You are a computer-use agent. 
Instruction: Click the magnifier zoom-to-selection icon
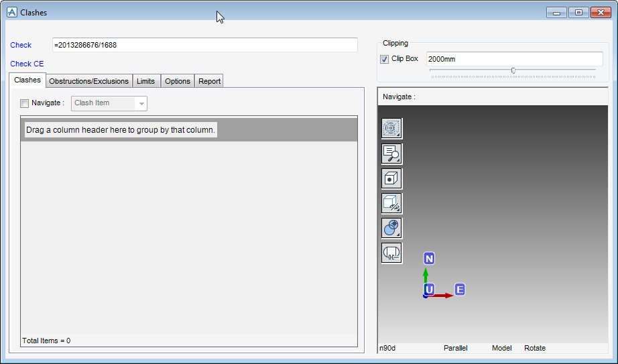(391, 154)
